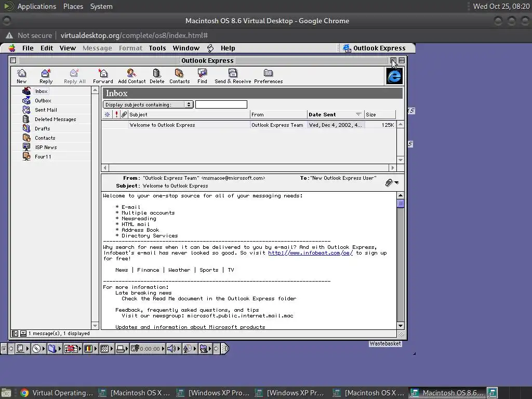Open the Applications menu in top panel
This screenshot has width=532, height=399.
pyautogui.click(x=37, y=6)
